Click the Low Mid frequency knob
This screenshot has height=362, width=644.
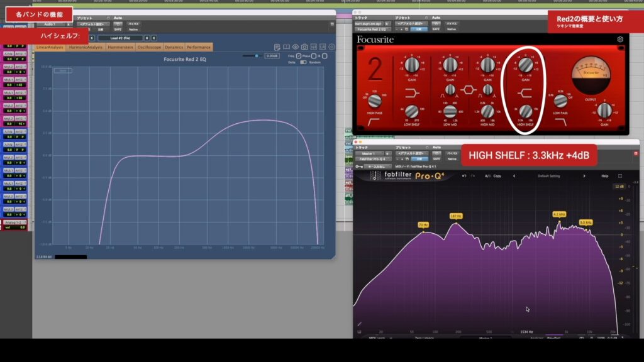(450, 111)
